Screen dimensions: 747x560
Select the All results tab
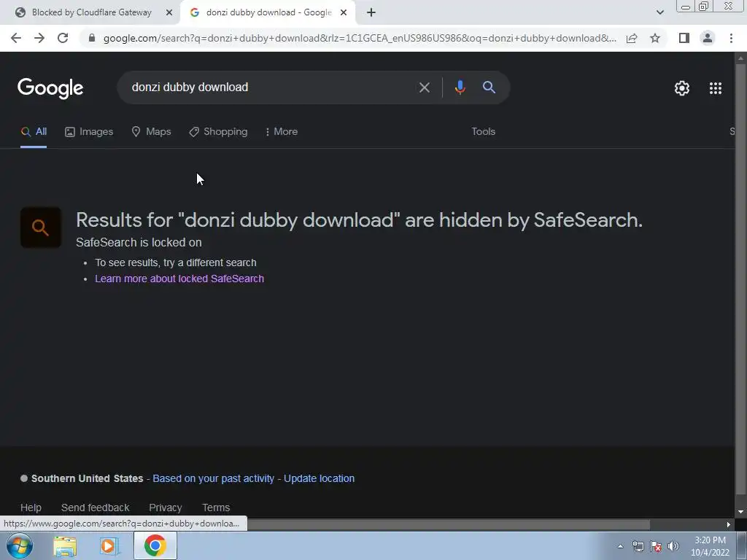pyautogui.click(x=34, y=132)
